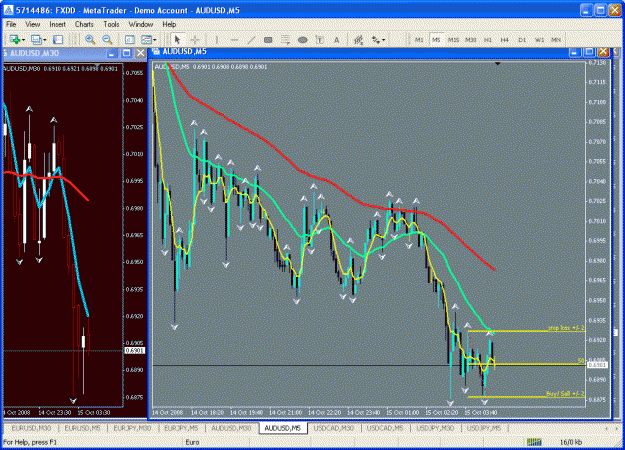Minimize the AUDUSD,M5 chart window
This screenshot has width=625, height=450.
point(574,52)
